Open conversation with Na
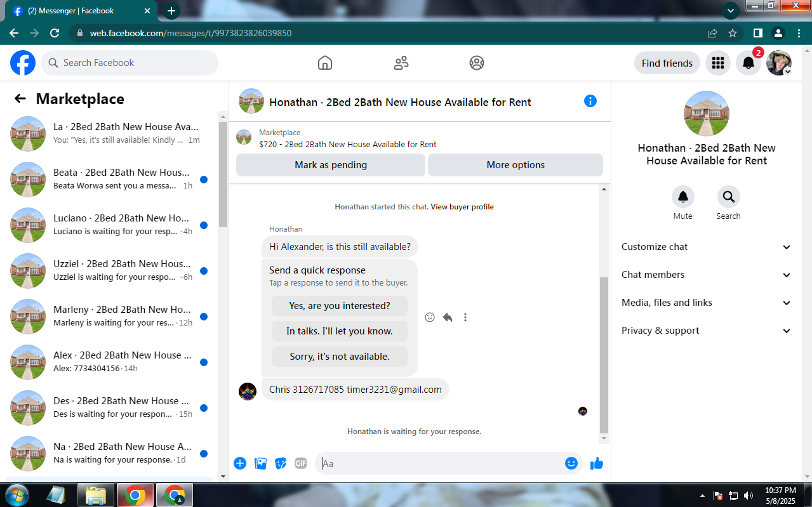Viewport: 812px width, 507px height. tap(109, 454)
